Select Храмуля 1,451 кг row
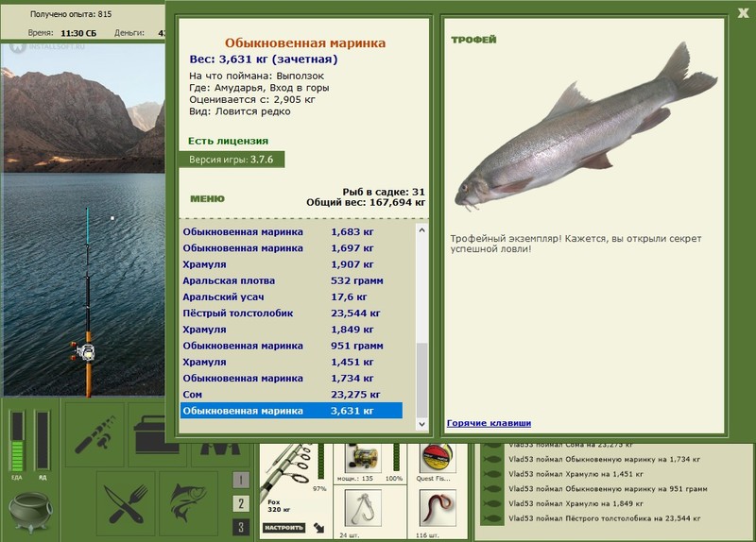This screenshot has width=756, height=542. 291,363
